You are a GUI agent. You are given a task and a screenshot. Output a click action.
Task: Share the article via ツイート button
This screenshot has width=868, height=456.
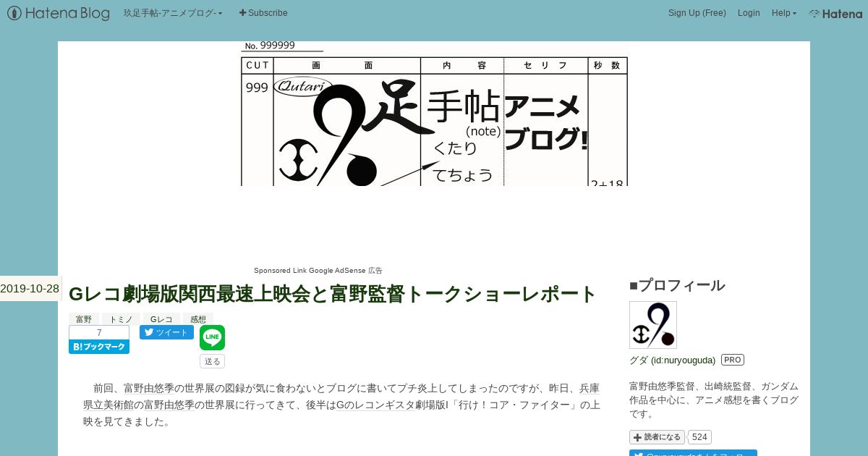pyautogui.click(x=166, y=332)
